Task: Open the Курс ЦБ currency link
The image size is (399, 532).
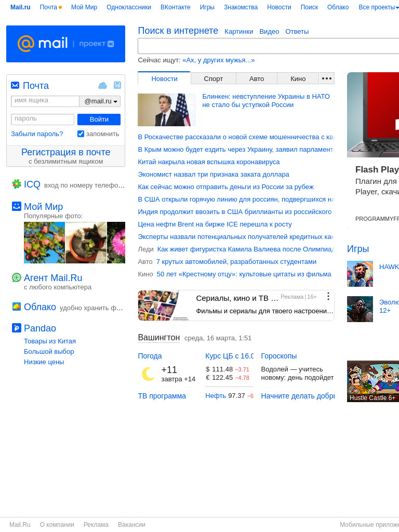Action: 229,356
